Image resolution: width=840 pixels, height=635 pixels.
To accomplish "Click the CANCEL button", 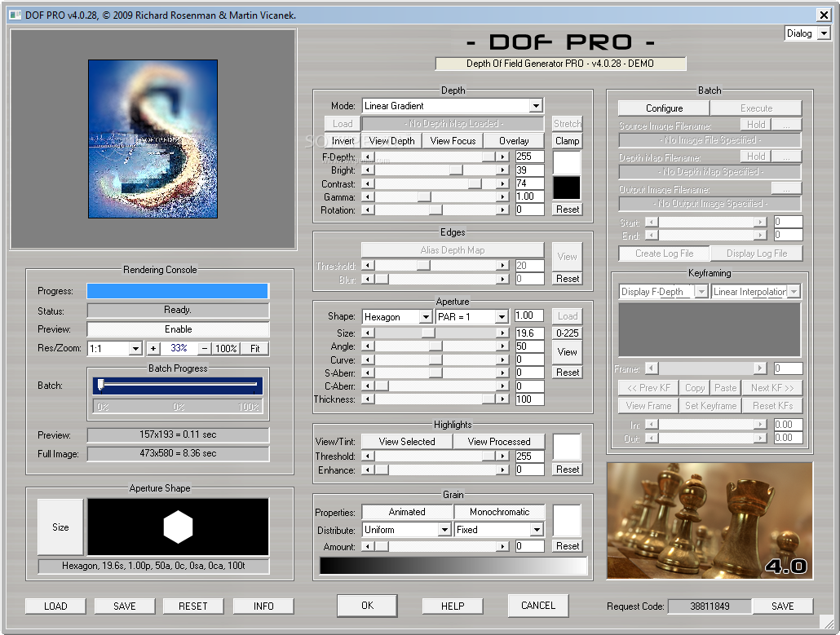I will coord(538,606).
